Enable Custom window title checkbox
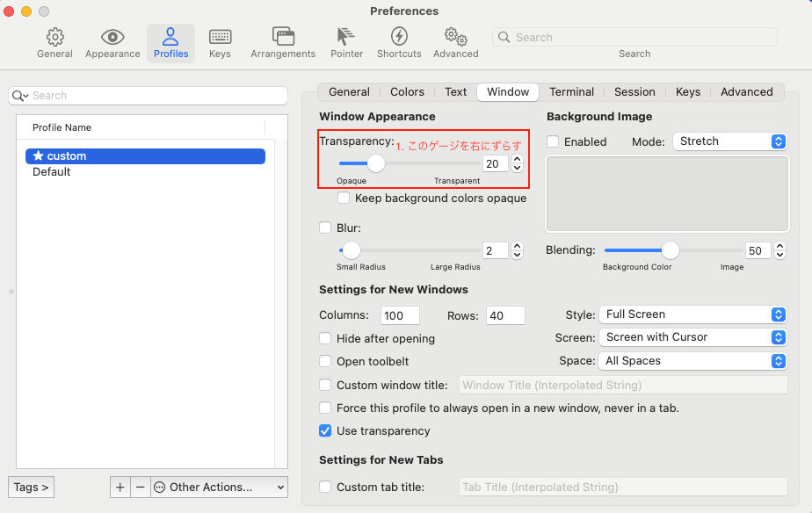 coord(325,385)
